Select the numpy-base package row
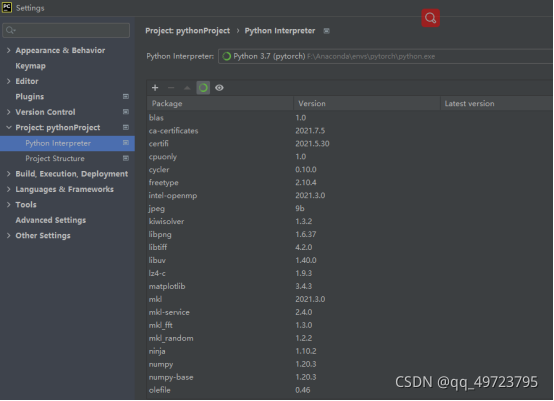The width and height of the screenshot is (554, 401). pyautogui.click(x=350, y=377)
